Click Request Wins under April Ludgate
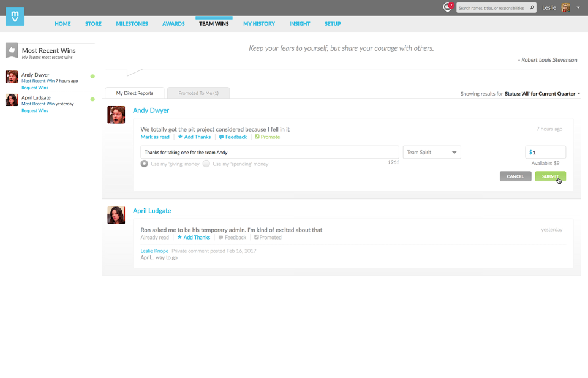The height and width of the screenshot is (378, 588). point(35,111)
